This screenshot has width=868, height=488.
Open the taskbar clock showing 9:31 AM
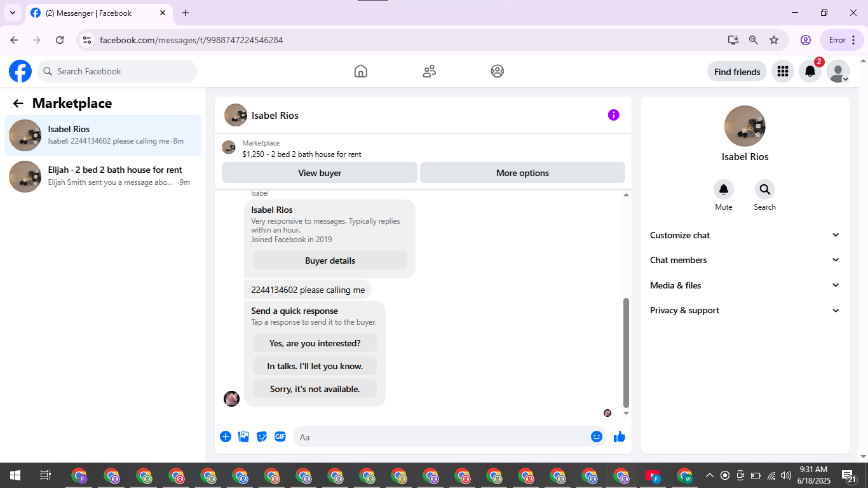point(813,475)
